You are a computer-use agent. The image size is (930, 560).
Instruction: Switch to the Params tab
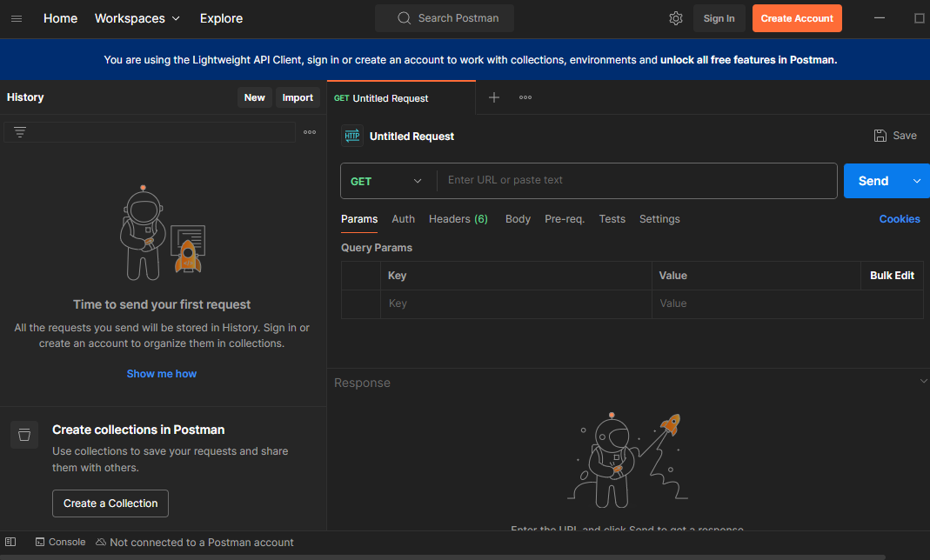[x=359, y=218]
